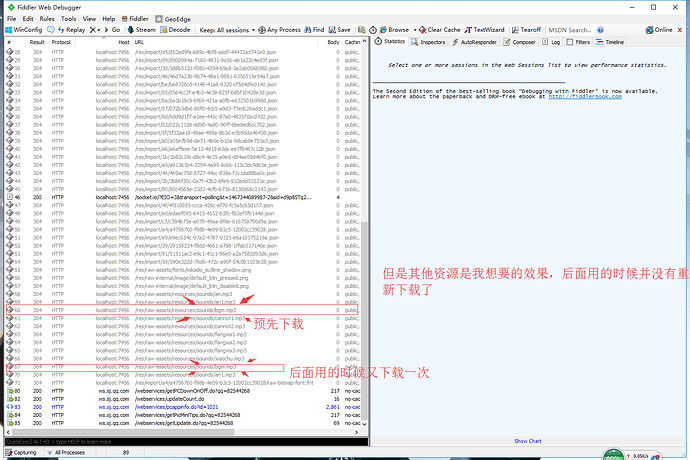This screenshot has width=690, height=460.
Task: Open Find sessions binoculars tool
Action: (314, 30)
